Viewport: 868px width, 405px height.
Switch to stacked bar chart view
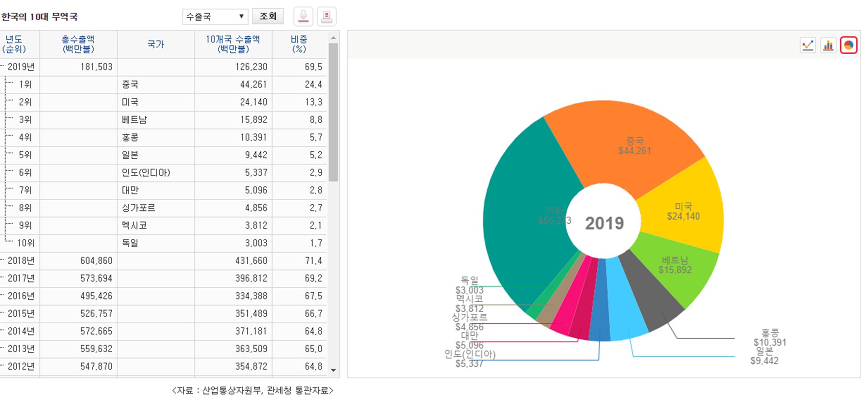pos(828,45)
